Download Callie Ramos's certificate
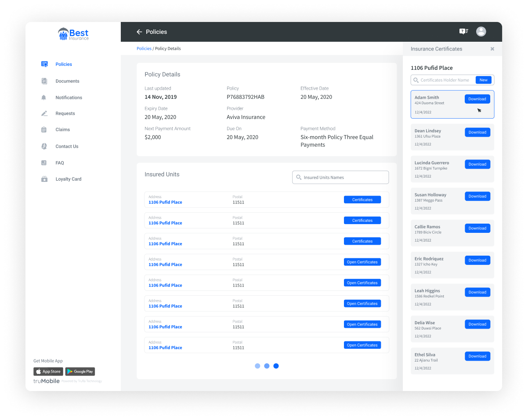528x420 pixels. click(x=477, y=228)
